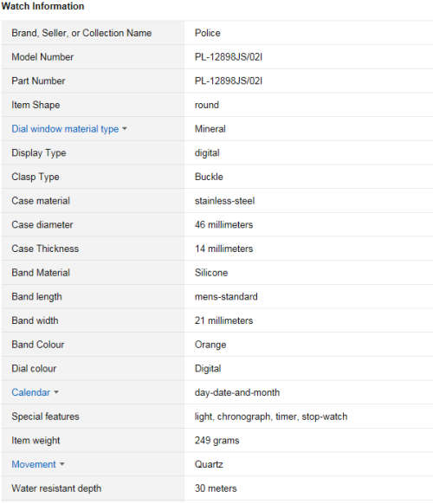This screenshot has height=504, width=433.
Task: Click the Silicone band material value
Action: click(211, 273)
